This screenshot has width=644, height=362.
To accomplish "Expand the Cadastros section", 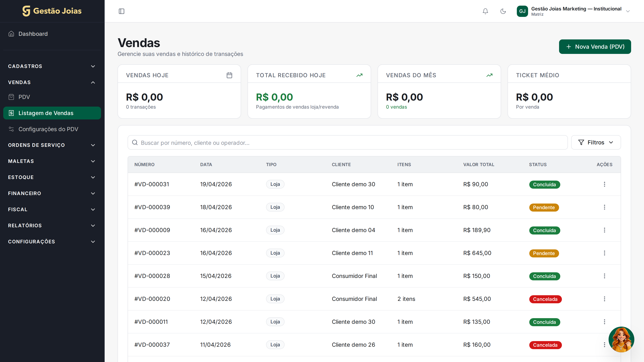I will 52,66.
